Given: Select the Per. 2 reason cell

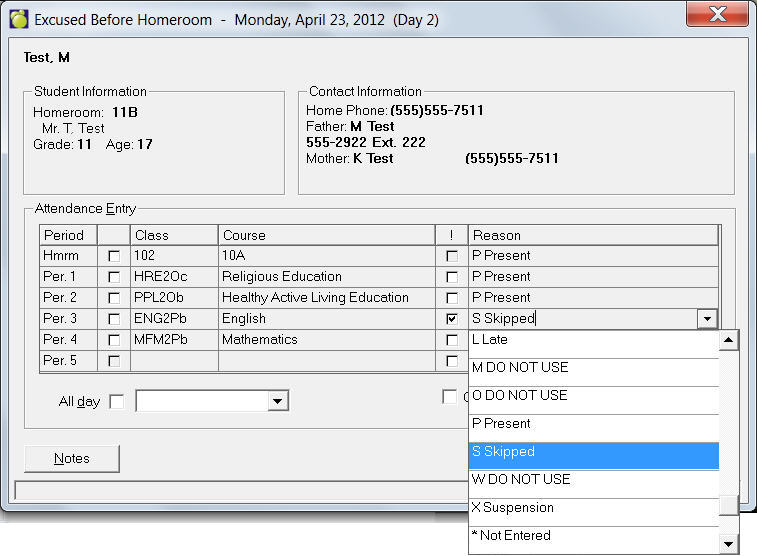Looking at the screenshot, I should (x=592, y=298).
